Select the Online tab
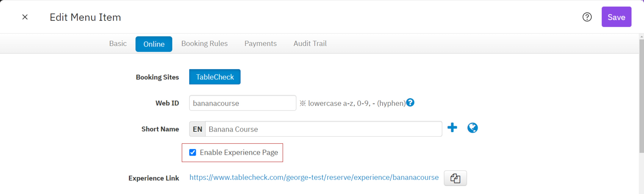Screen dimensions: 644x194 pyautogui.click(x=154, y=44)
